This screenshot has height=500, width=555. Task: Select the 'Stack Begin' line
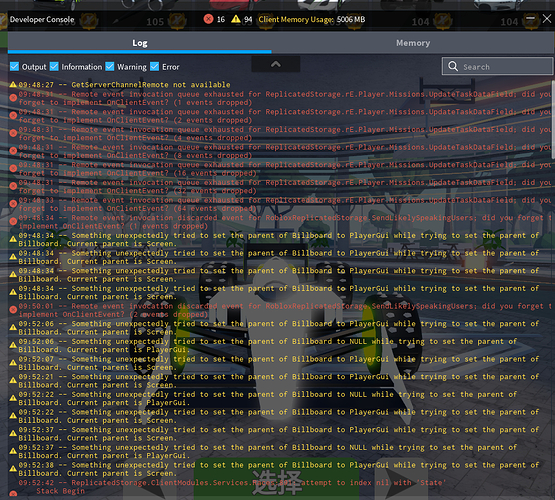[x=61, y=491]
